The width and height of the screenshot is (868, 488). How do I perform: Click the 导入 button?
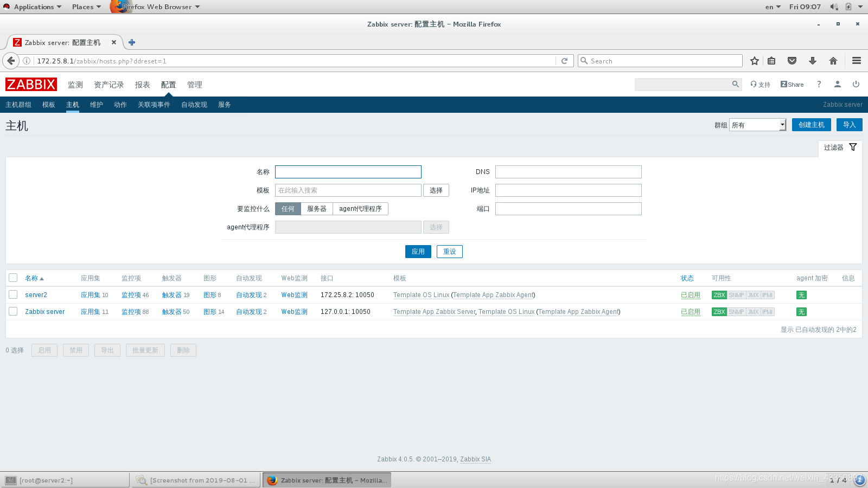pyautogui.click(x=850, y=125)
